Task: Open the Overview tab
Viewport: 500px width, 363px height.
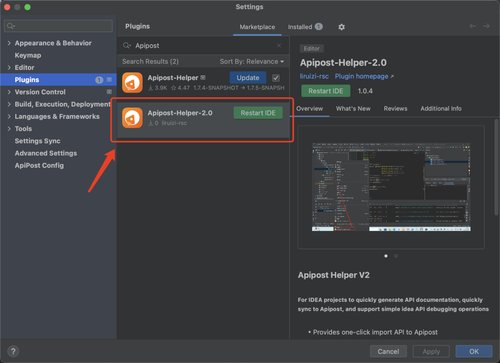Action: [309, 109]
